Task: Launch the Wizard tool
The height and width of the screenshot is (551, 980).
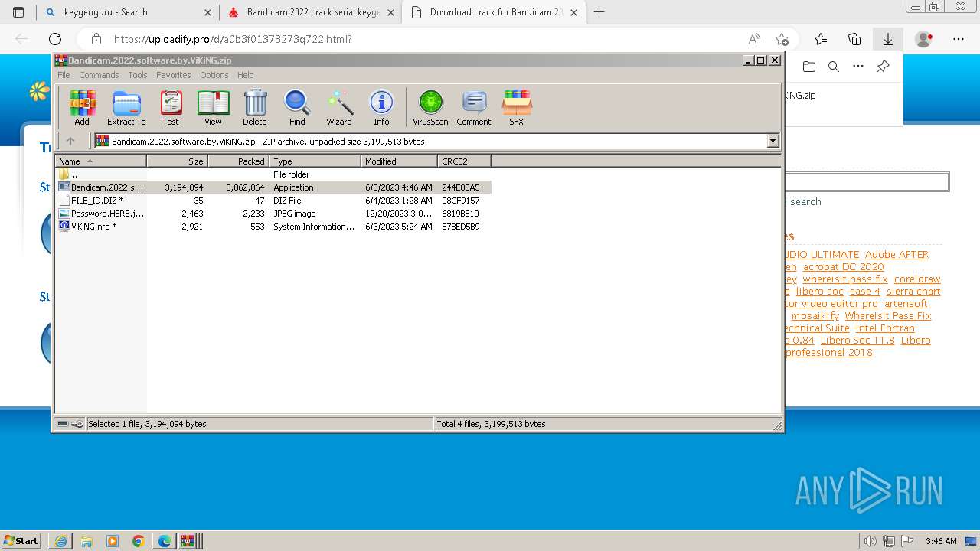Action: point(339,107)
